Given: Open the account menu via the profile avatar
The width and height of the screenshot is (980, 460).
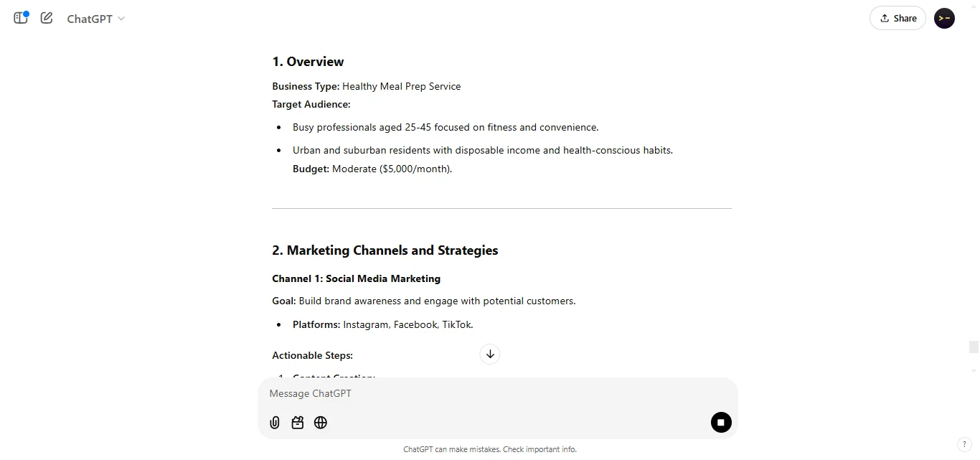Looking at the screenshot, I should pyautogui.click(x=944, y=18).
